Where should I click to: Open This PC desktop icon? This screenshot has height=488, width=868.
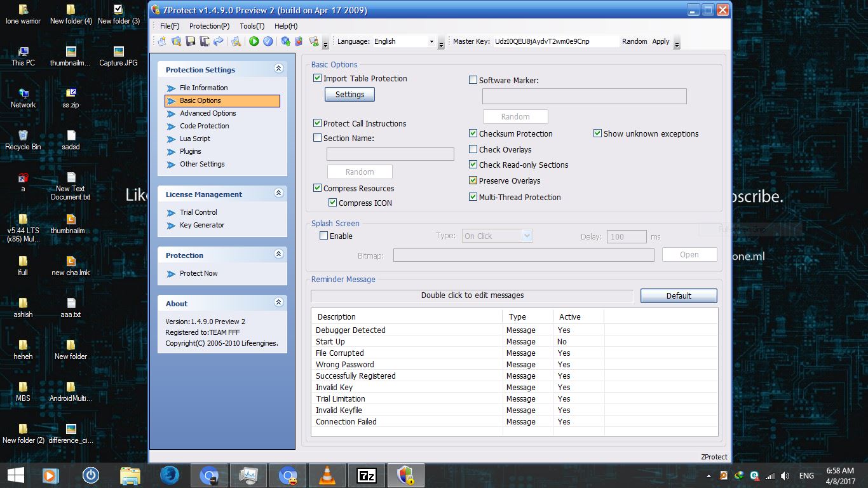coord(23,57)
